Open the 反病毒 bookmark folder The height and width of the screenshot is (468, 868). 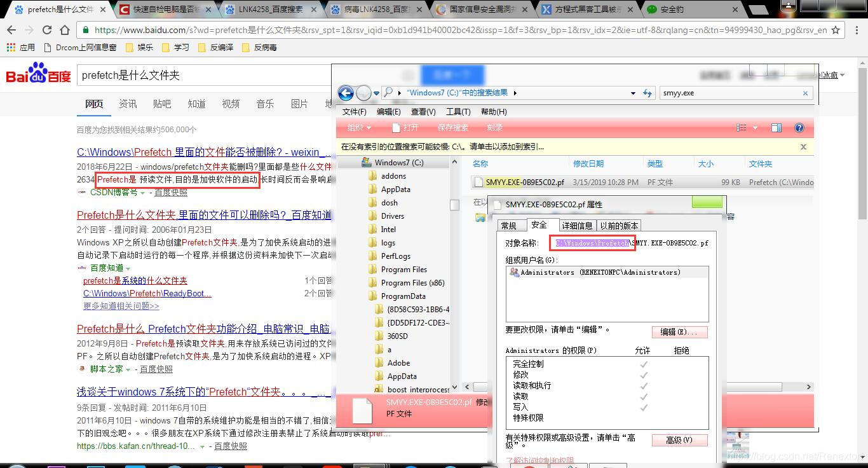pos(259,47)
